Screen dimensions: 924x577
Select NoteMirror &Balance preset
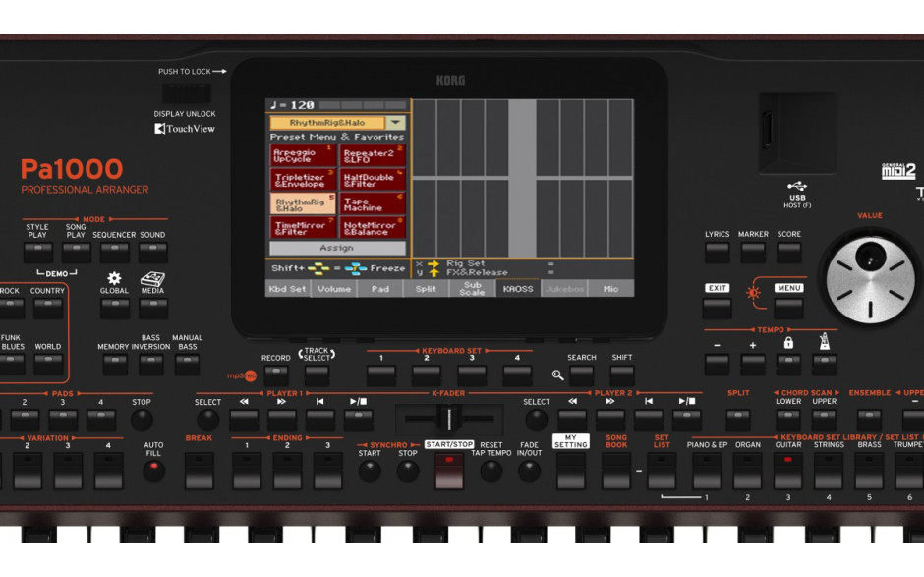373,228
